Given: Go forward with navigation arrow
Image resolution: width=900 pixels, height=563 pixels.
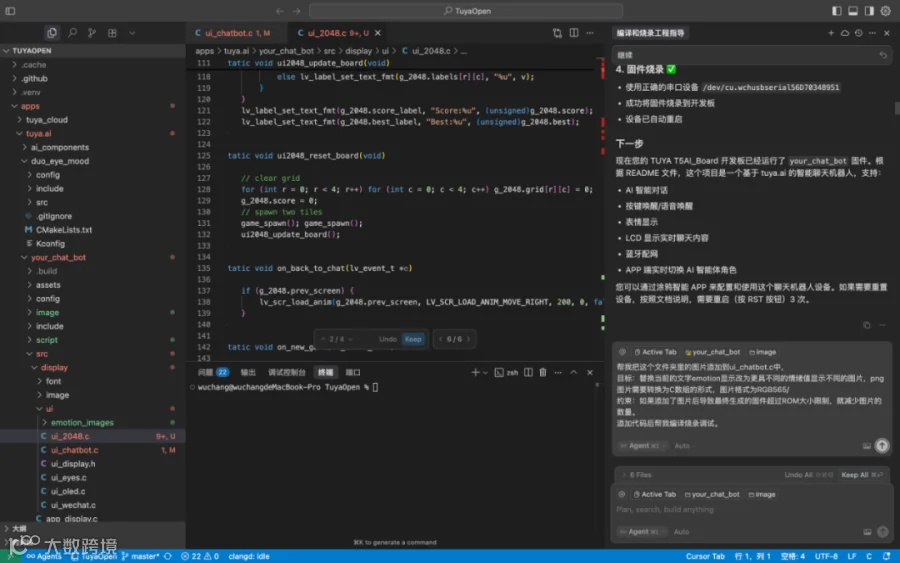Looking at the screenshot, I should pos(296,11).
